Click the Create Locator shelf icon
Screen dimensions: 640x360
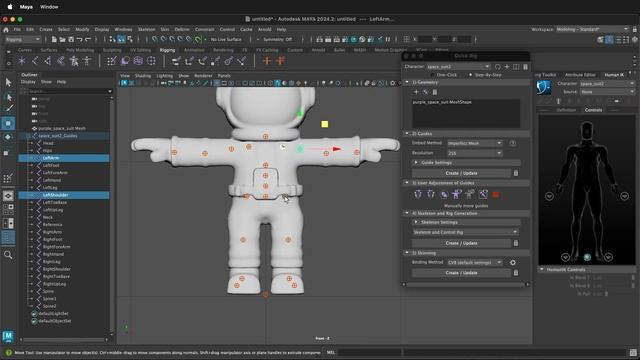(22, 61)
